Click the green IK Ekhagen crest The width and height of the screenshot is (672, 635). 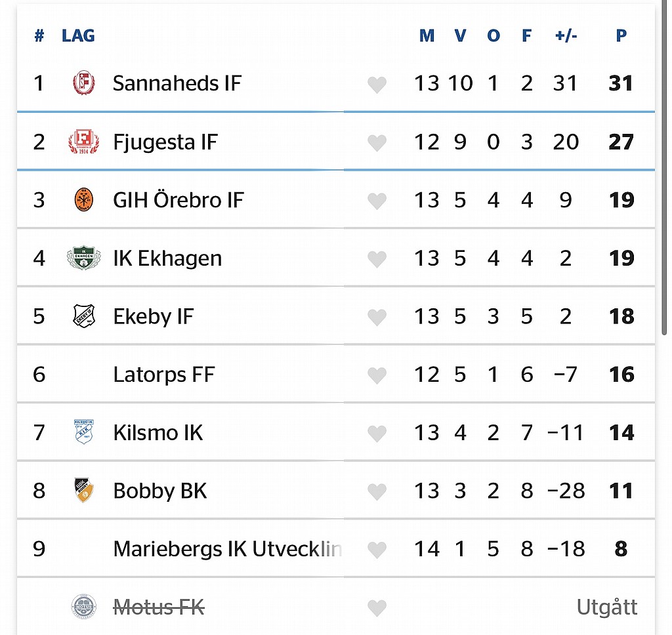coord(83,258)
